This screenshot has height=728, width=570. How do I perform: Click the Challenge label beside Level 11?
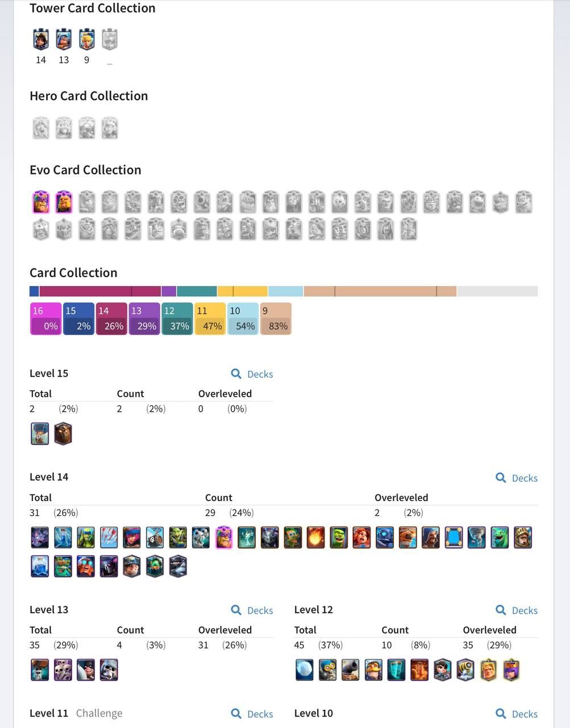(x=99, y=713)
